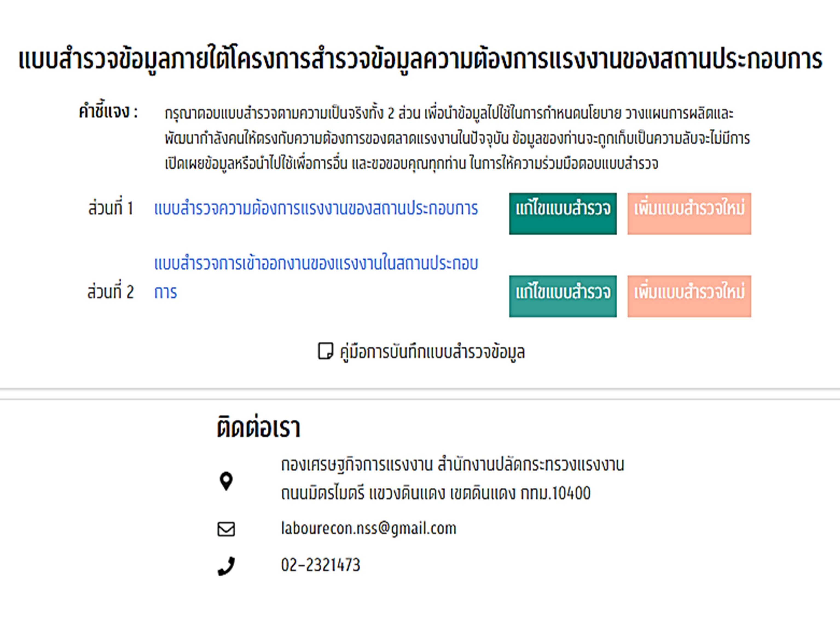Click เพิ่มแบบสำรวจใหม่ button for ส่วนที่ 2
Viewport: 840px width, 630px height.
tap(689, 296)
